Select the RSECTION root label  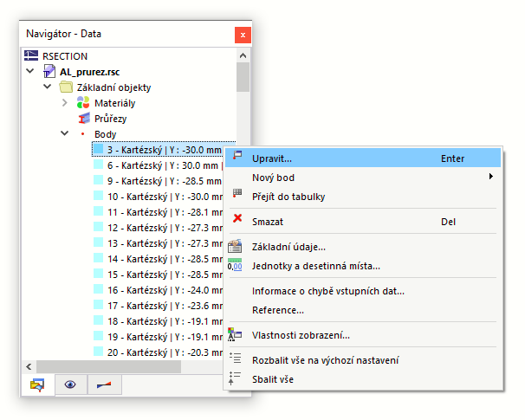point(65,56)
